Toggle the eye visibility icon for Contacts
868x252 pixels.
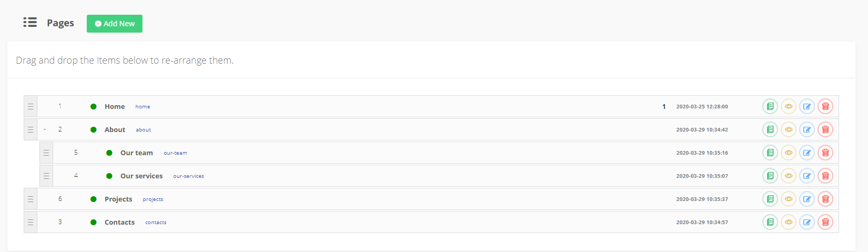[x=788, y=223]
